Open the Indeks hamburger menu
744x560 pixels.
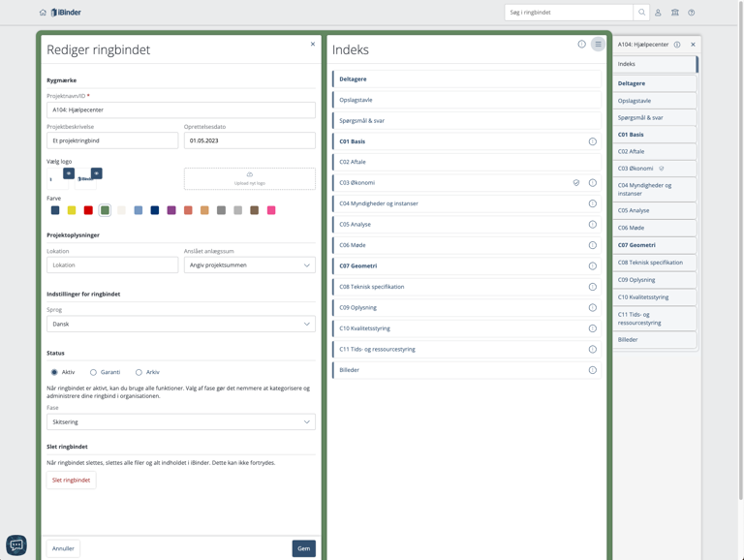(598, 45)
